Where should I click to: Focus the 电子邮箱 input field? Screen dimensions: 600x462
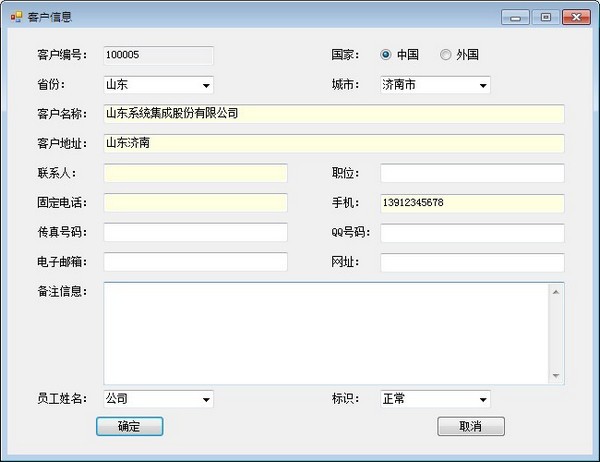(196, 262)
